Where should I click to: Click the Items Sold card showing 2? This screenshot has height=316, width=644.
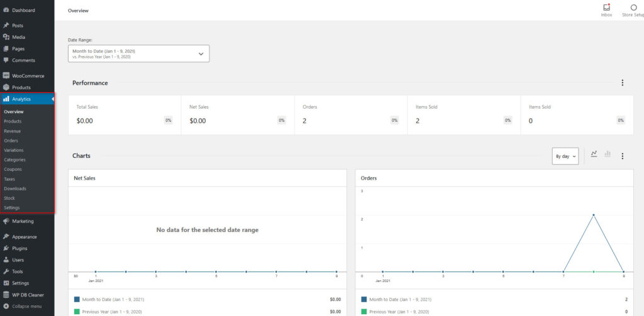(464, 115)
